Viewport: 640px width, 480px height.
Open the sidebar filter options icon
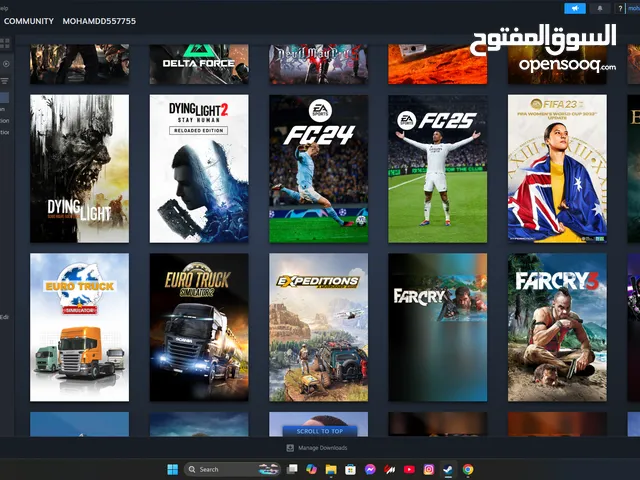click(4, 81)
